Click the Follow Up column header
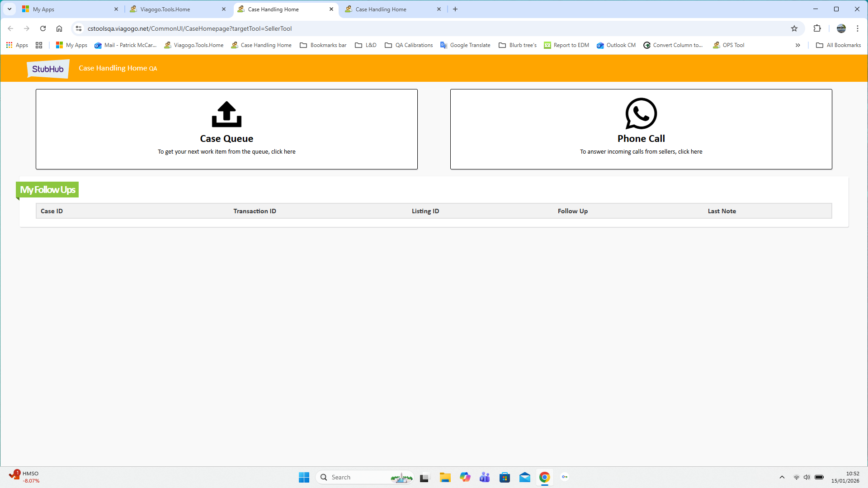Image resolution: width=868 pixels, height=488 pixels. point(572,211)
